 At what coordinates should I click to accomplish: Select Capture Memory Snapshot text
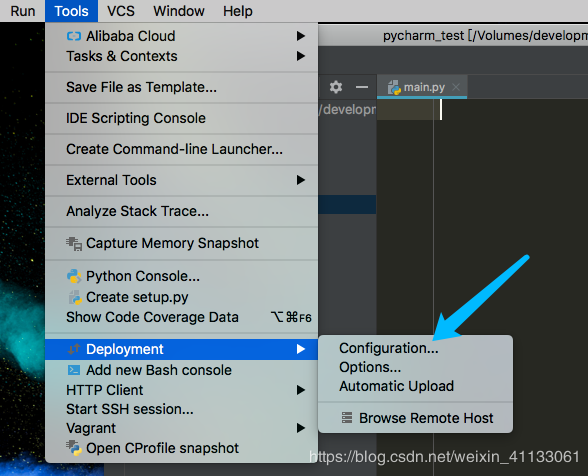coord(172,243)
